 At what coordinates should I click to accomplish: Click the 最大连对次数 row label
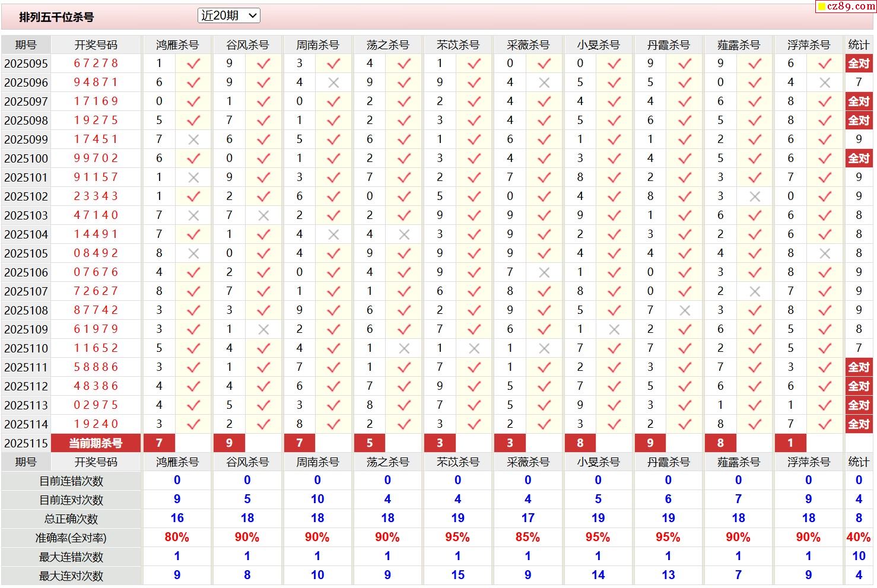coord(71,576)
